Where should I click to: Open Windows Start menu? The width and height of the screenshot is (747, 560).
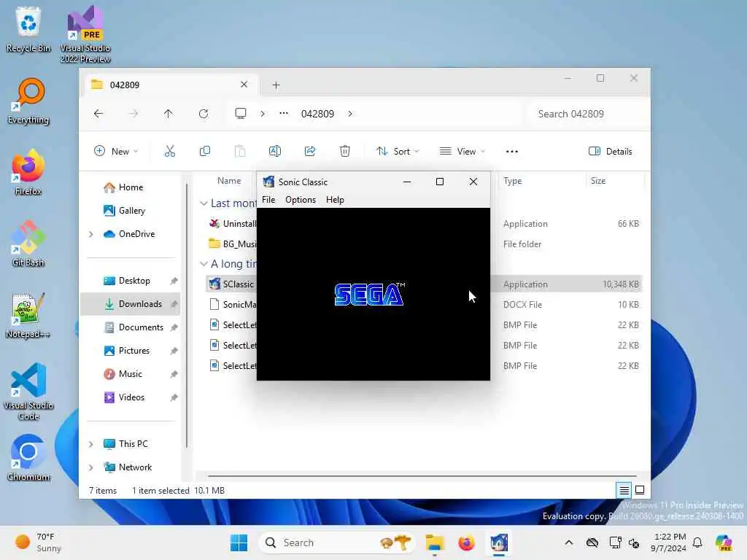click(239, 542)
